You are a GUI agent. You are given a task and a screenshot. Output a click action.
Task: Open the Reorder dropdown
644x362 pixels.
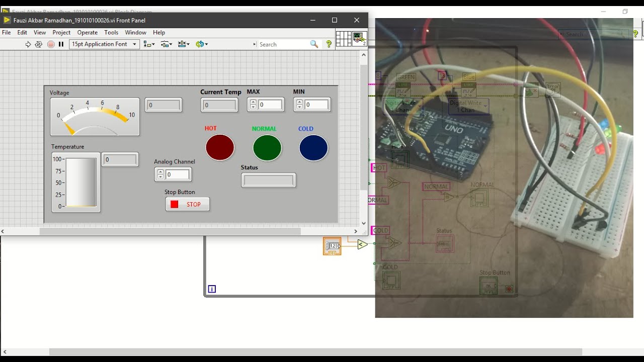(202, 44)
